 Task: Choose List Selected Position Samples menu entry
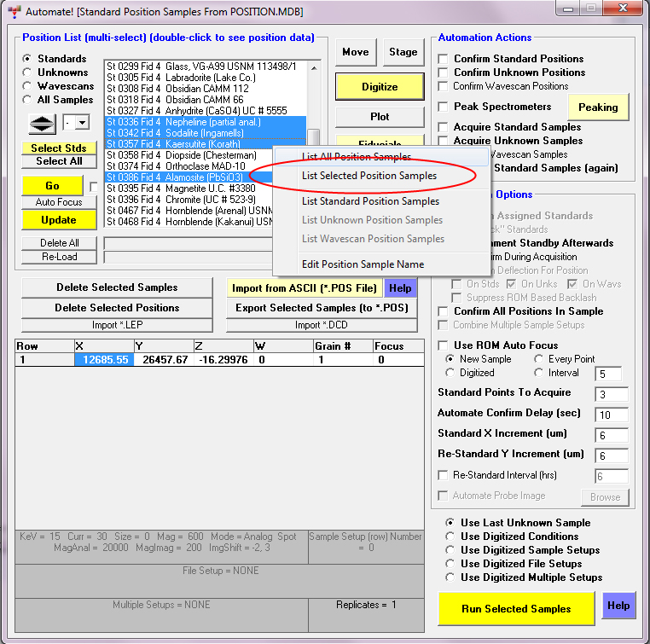pos(369,176)
